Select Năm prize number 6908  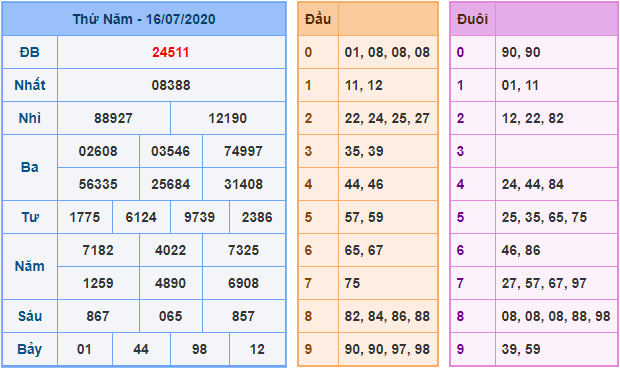[x=243, y=283]
